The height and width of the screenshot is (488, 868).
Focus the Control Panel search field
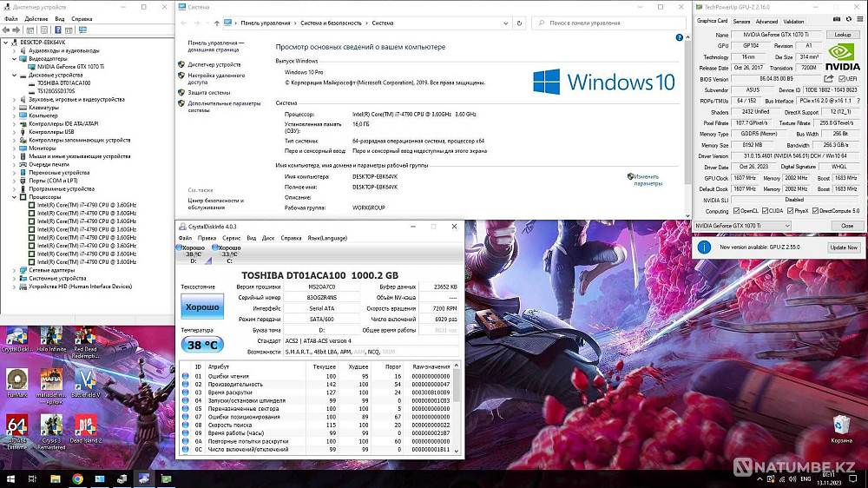(x=608, y=23)
